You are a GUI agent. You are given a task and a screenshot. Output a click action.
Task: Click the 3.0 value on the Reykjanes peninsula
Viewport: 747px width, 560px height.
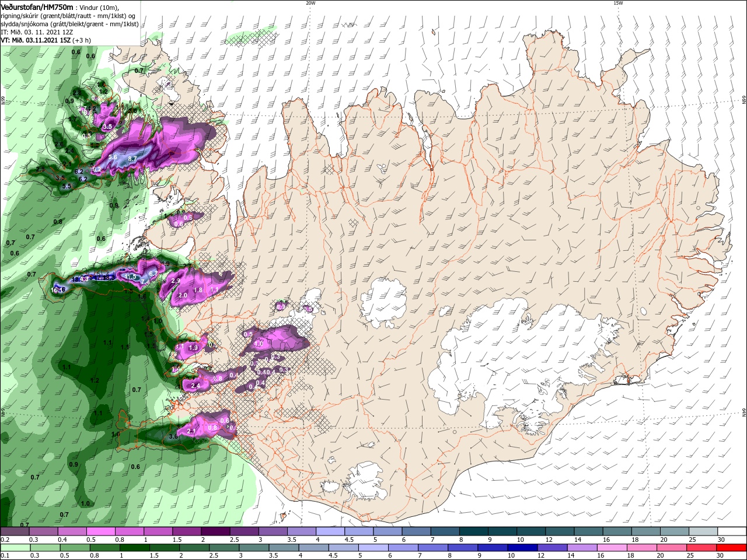pyautogui.click(x=173, y=436)
